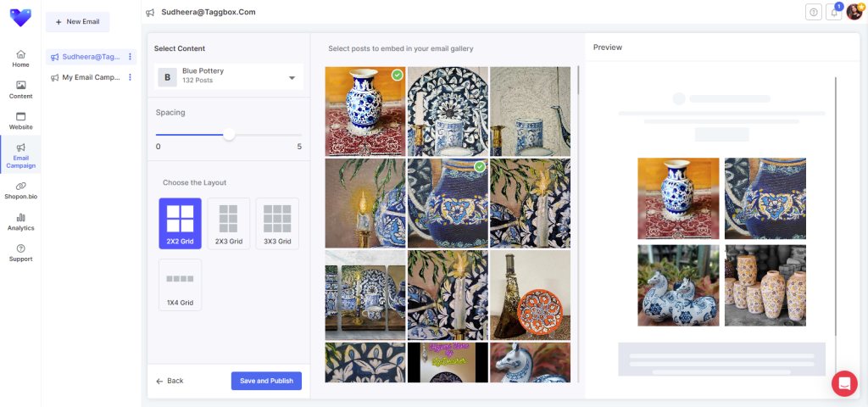Open options menu for Sudheera@Tag campaign

pyautogui.click(x=130, y=57)
